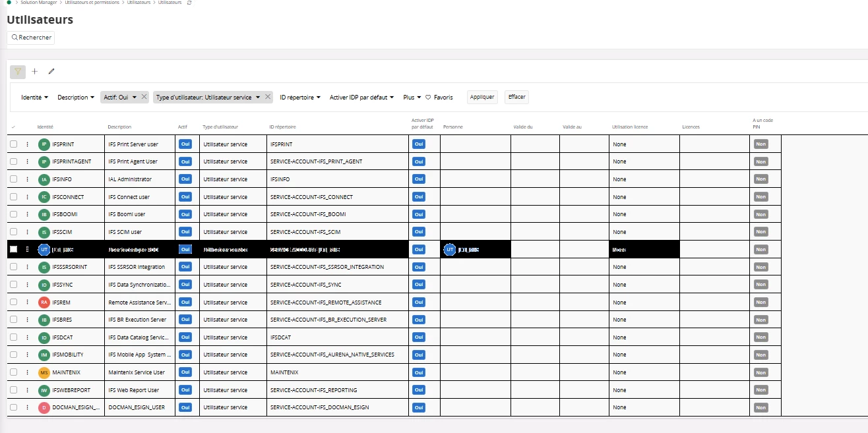
Task: Open Utilisateurs et permissions breadcrumb
Action: (x=93, y=3)
